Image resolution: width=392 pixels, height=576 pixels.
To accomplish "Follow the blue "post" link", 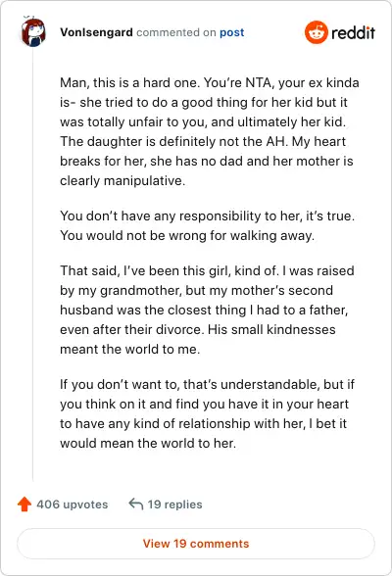I will coord(232,32).
